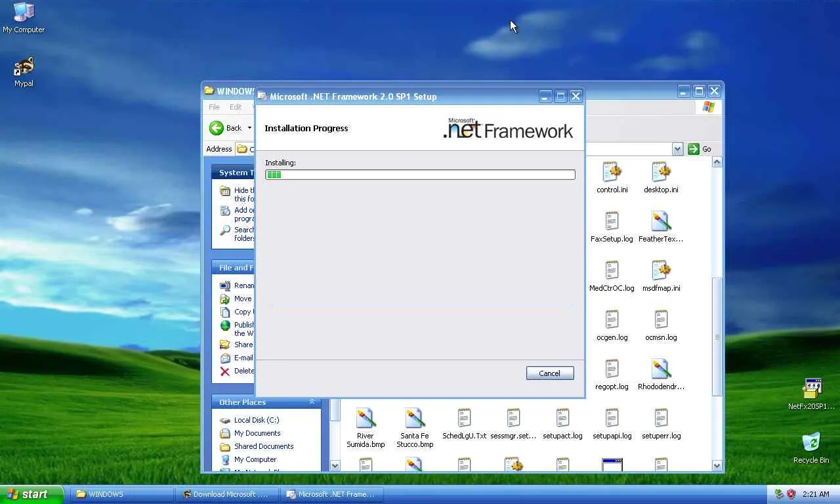The width and height of the screenshot is (840, 504).
Task: Select the SchedLgU.Txt file
Action: (x=465, y=425)
